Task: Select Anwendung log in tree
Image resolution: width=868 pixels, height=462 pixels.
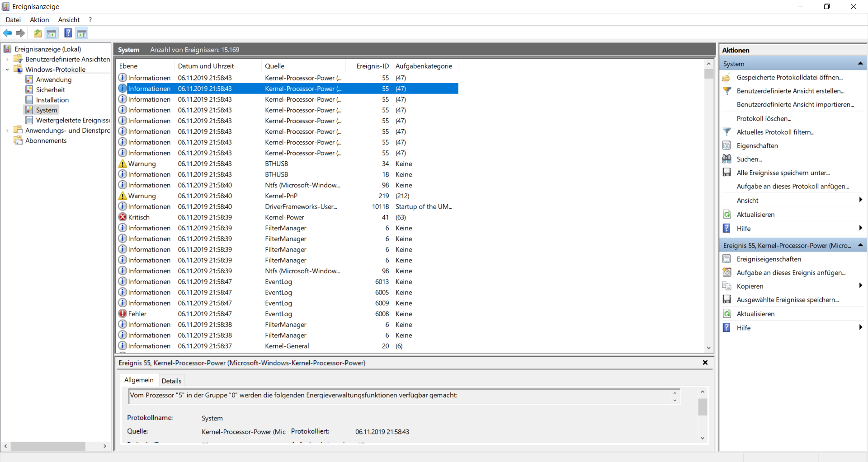Action: point(53,80)
